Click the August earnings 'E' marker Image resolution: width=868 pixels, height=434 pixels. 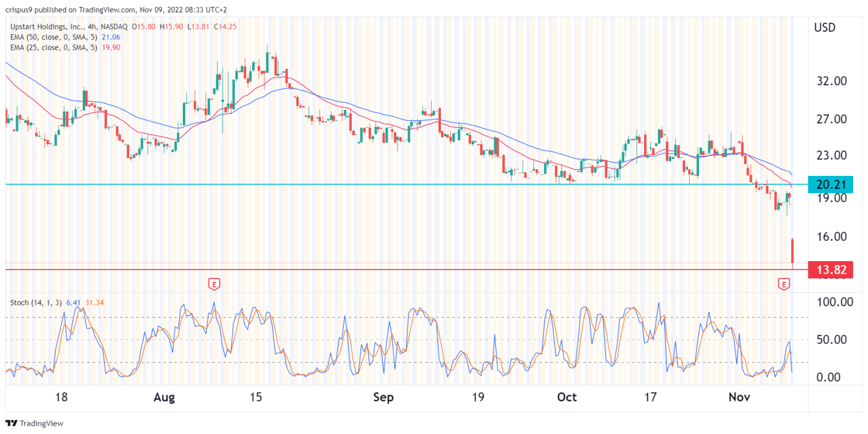point(215,284)
